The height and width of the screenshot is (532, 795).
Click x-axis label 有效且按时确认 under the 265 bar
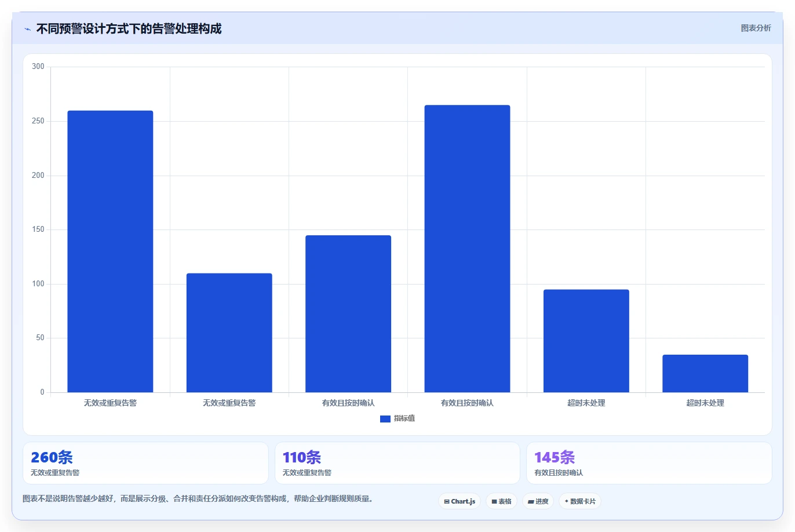coord(467,403)
